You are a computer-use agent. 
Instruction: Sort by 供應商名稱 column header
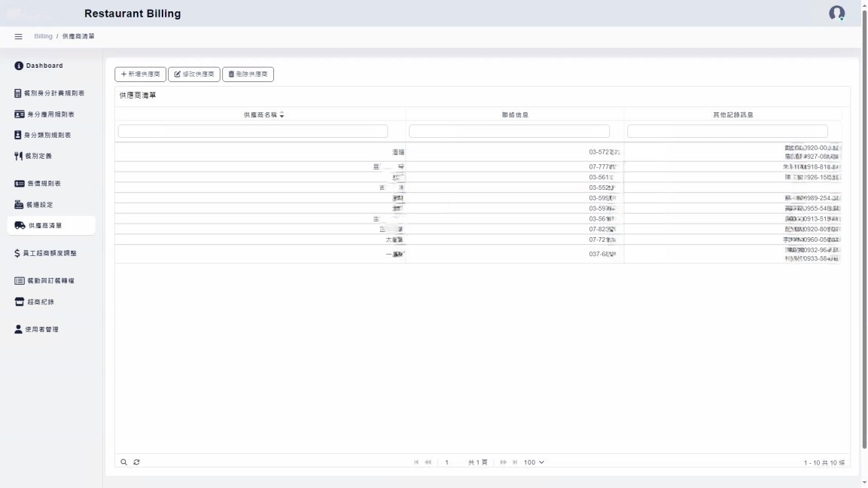click(x=263, y=114)
